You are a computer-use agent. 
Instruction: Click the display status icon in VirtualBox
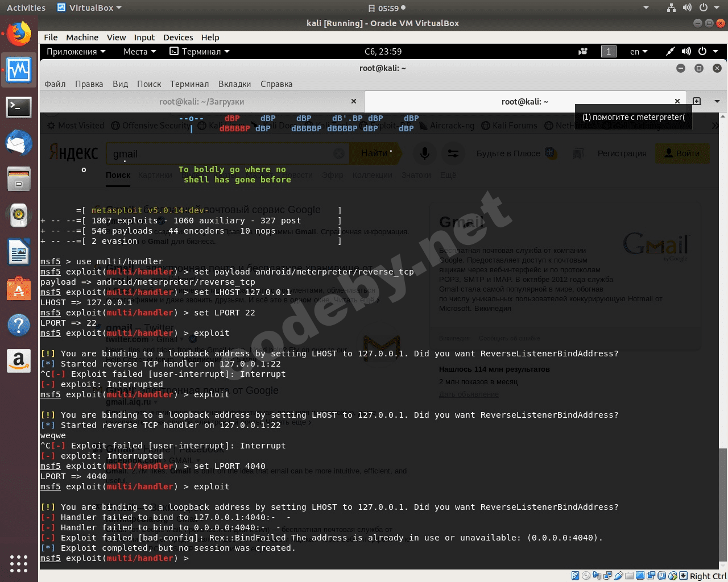point(640,576)
